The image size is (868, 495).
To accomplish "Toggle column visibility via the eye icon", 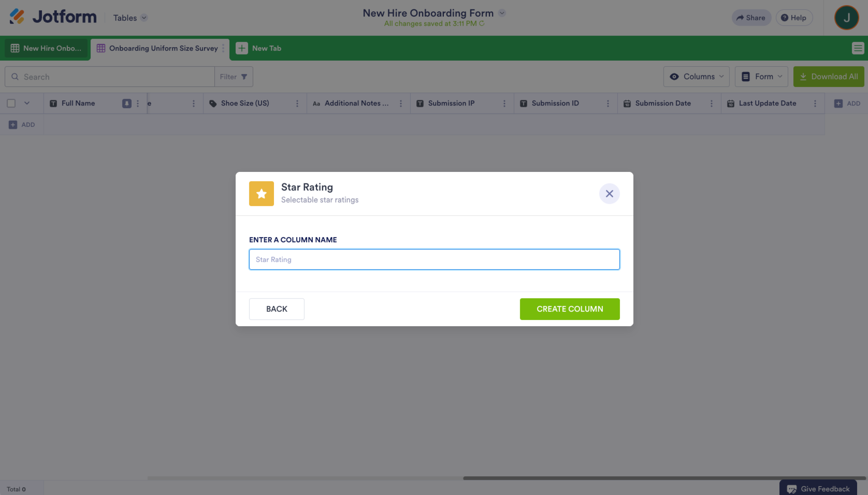I will (674, 77).
